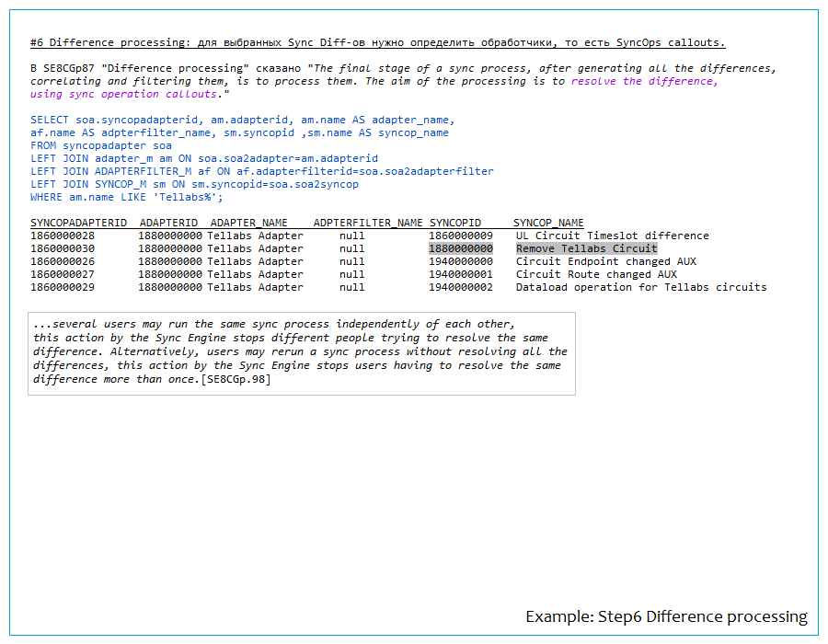Select the ADAPTER_NAME column header
Image resolution: width=828 pixels, height=644 pixels.
[248, 223]
